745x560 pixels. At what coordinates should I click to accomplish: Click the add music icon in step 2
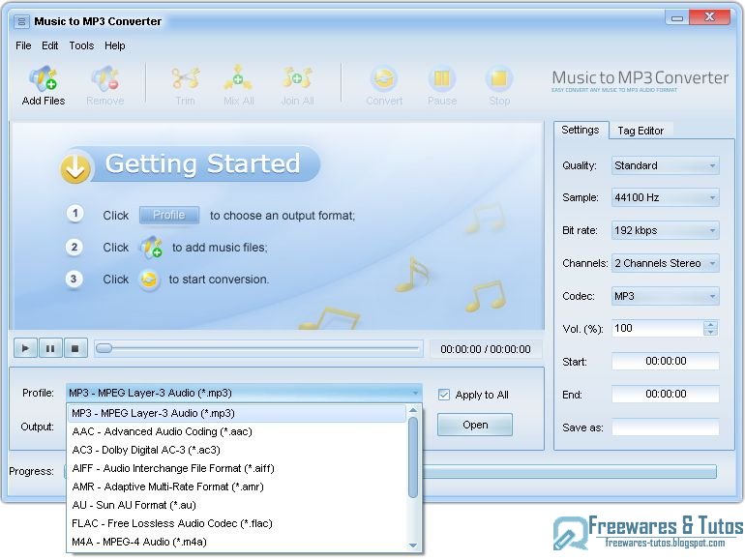[x=151, y=248]
